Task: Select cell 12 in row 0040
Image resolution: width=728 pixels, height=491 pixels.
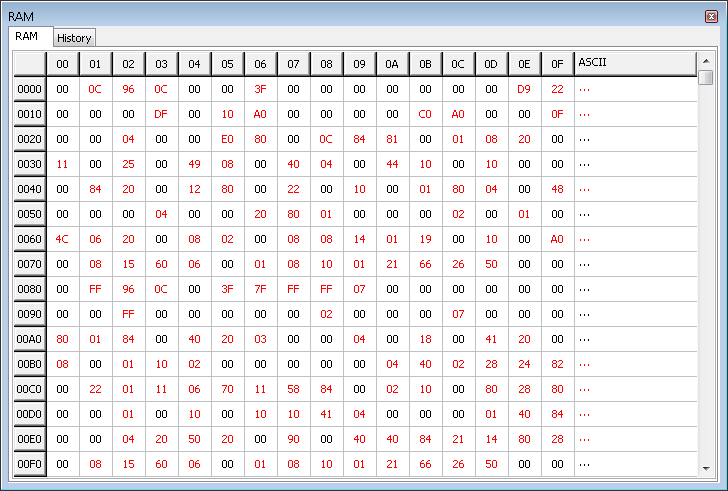Action: click(x=195, y=189)
